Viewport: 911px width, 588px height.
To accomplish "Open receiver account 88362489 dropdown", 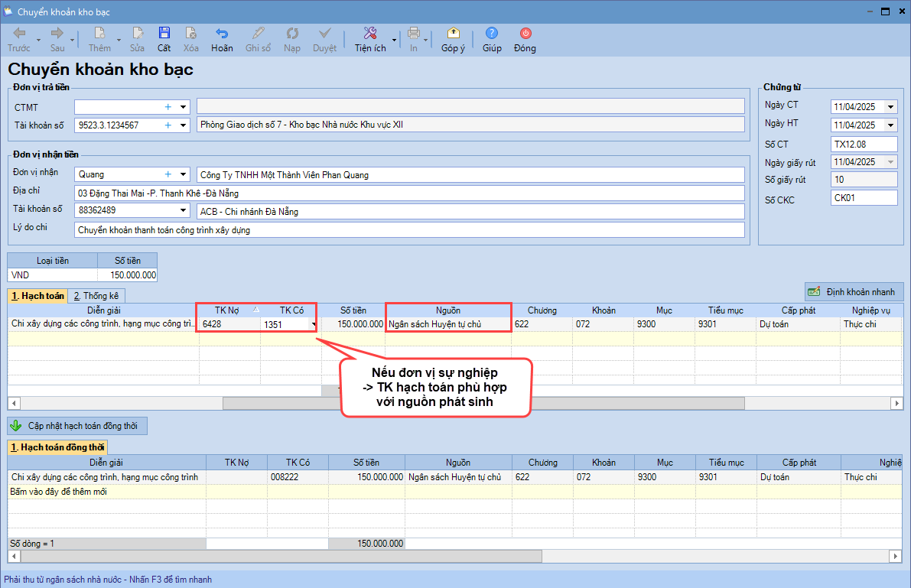I will tap(183, 210).
